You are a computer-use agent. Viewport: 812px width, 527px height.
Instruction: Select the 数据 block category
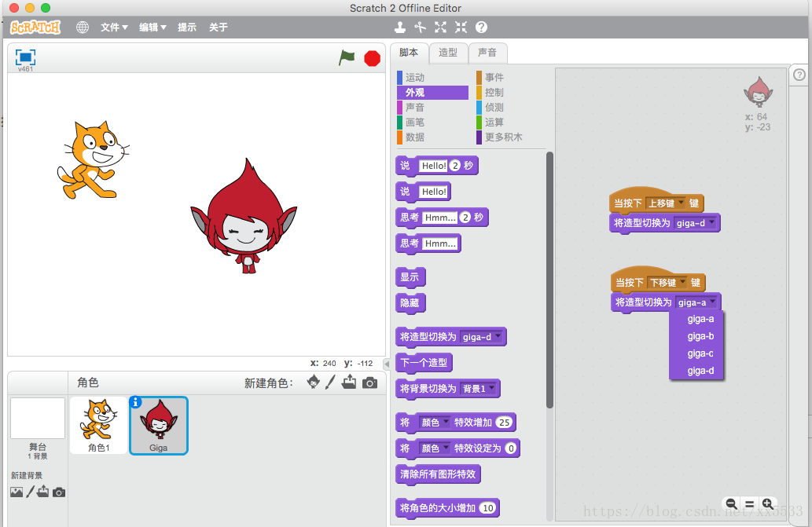click(x=432, y=137)
